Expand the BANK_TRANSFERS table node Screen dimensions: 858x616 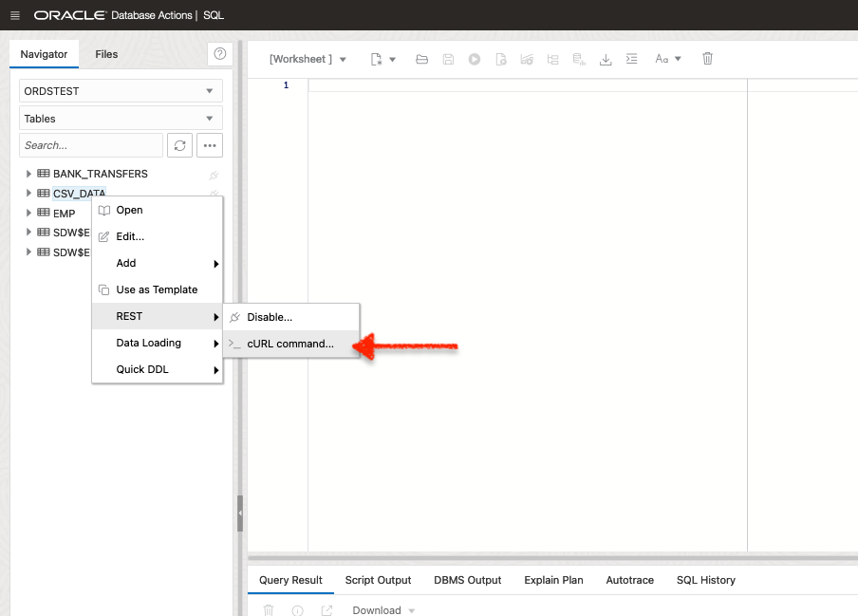click(x=29, y=174)
